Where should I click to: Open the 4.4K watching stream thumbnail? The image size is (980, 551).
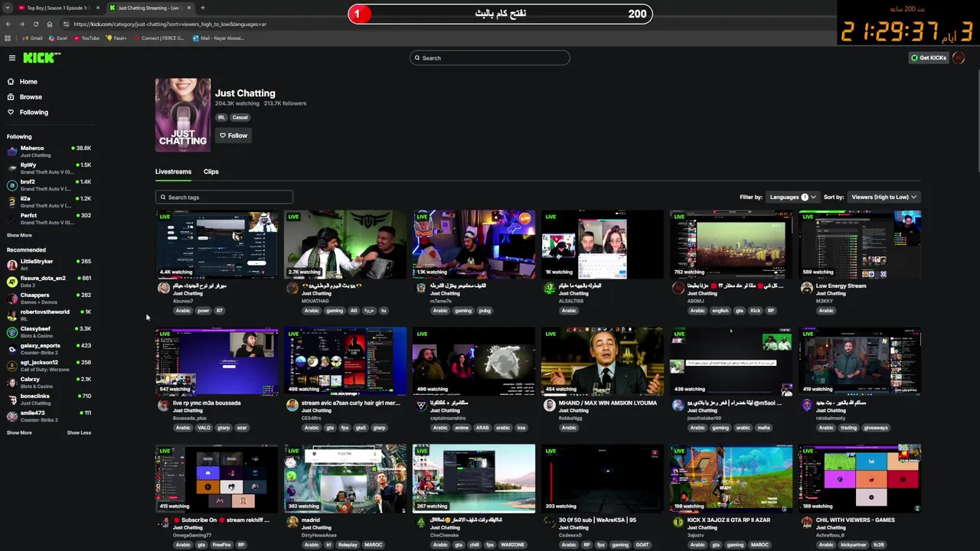217,244
